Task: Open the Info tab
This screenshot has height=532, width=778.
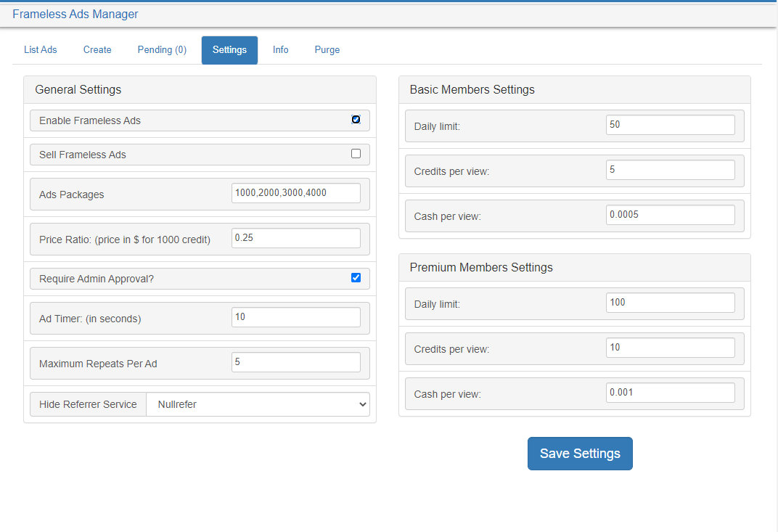Action: 281,50
